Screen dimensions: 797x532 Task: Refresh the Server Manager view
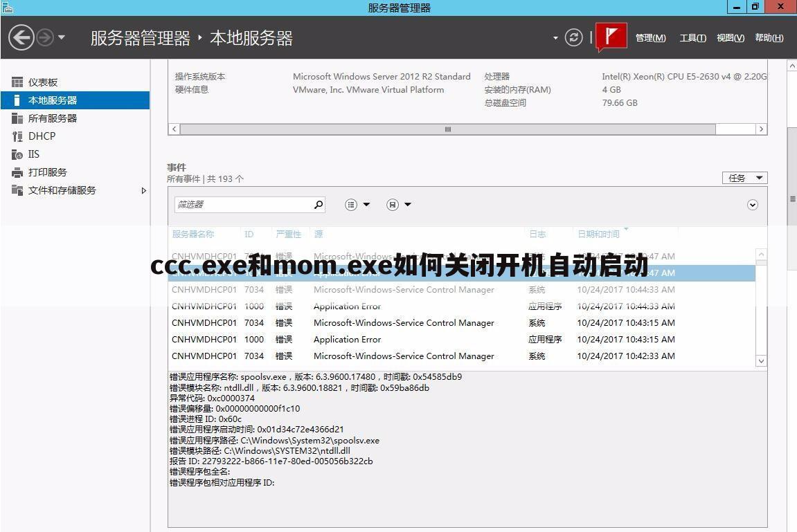click(x=573, y=37)
